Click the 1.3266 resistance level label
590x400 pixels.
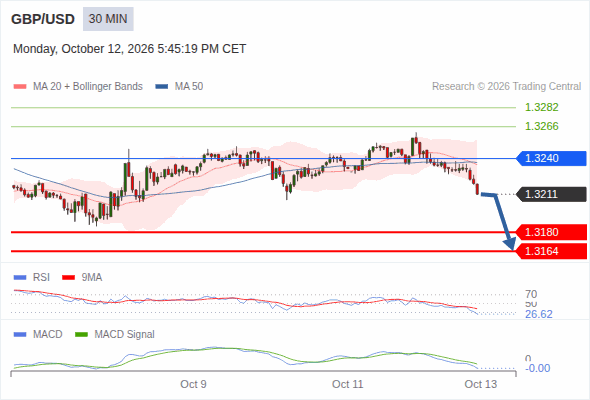coord(541,126)
